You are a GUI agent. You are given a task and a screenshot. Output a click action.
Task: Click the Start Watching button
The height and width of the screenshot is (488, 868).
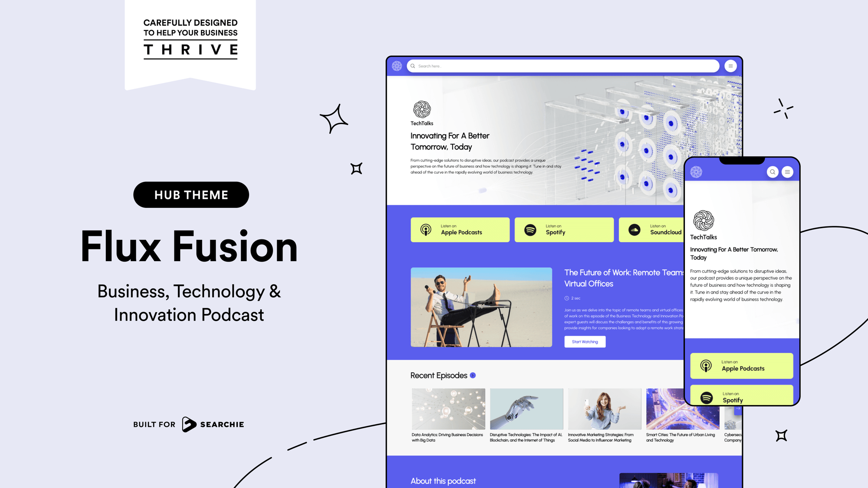point(585,341)
